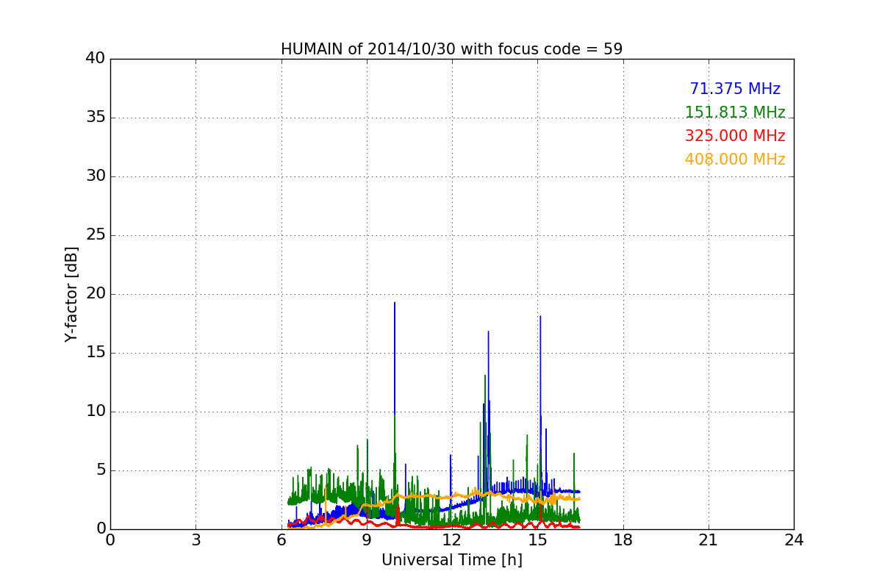
Task: Click the x-axis tick label 18
Action: pos(623,540)
